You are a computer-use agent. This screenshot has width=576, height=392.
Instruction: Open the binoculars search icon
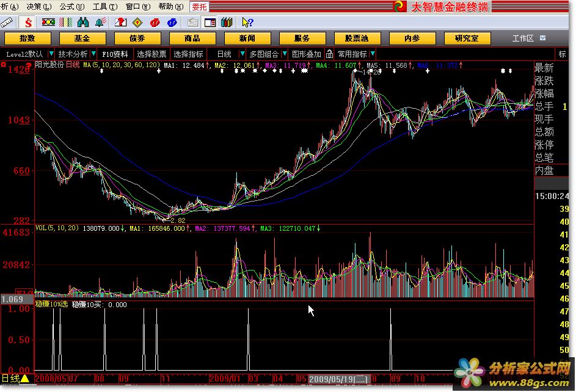[x=83, y=23]
